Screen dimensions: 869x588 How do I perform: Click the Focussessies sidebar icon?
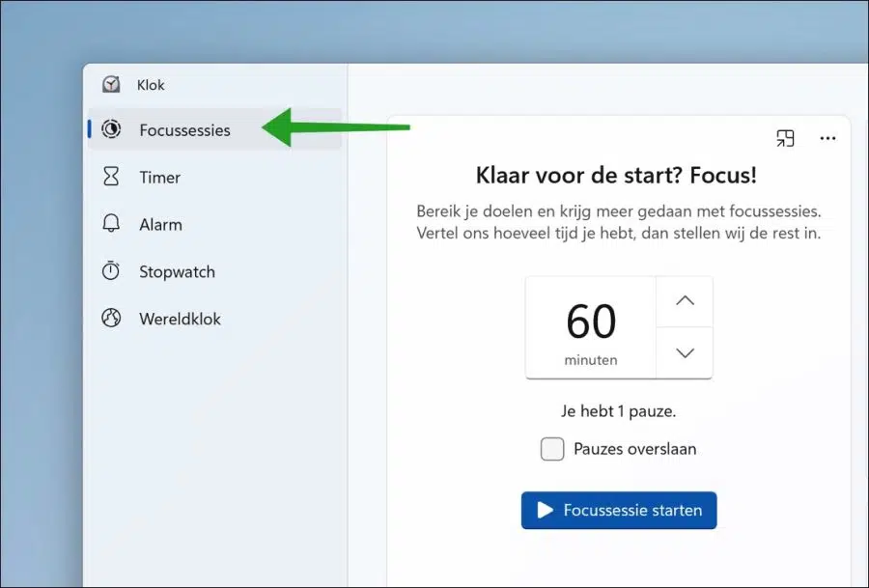[111, 129]
